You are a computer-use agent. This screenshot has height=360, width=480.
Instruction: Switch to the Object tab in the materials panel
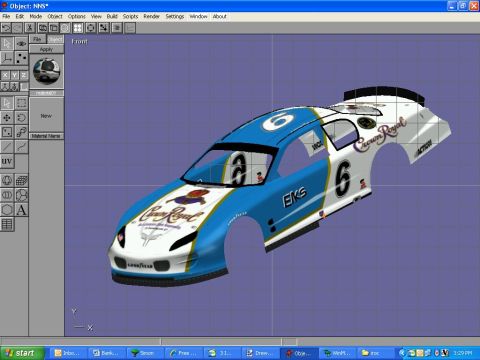point(55,40)
